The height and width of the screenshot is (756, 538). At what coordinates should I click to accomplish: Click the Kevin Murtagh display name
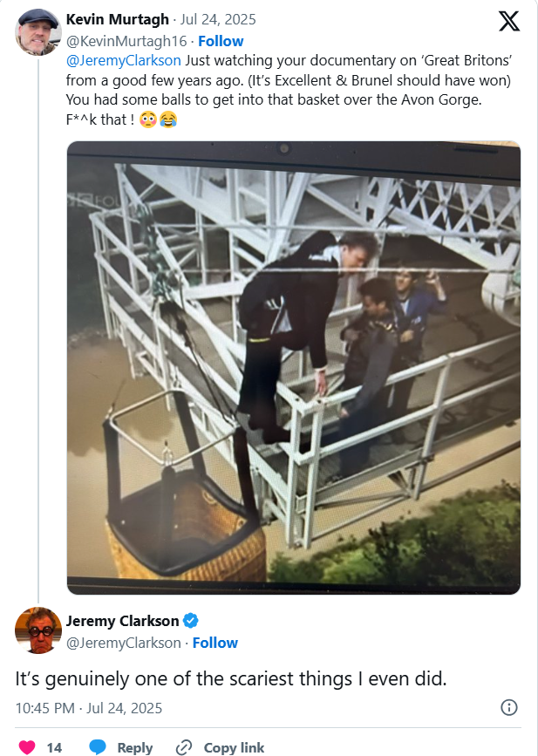117,19
